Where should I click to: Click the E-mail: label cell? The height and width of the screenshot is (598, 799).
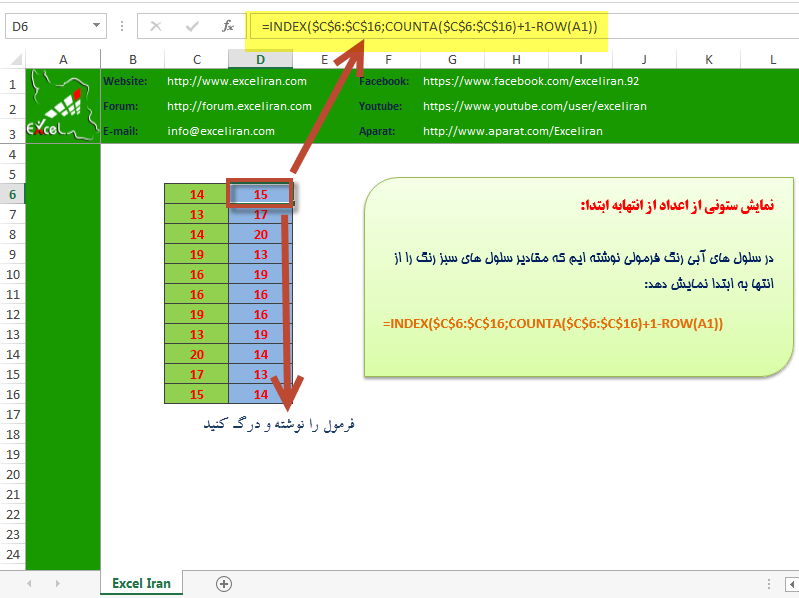121,131
